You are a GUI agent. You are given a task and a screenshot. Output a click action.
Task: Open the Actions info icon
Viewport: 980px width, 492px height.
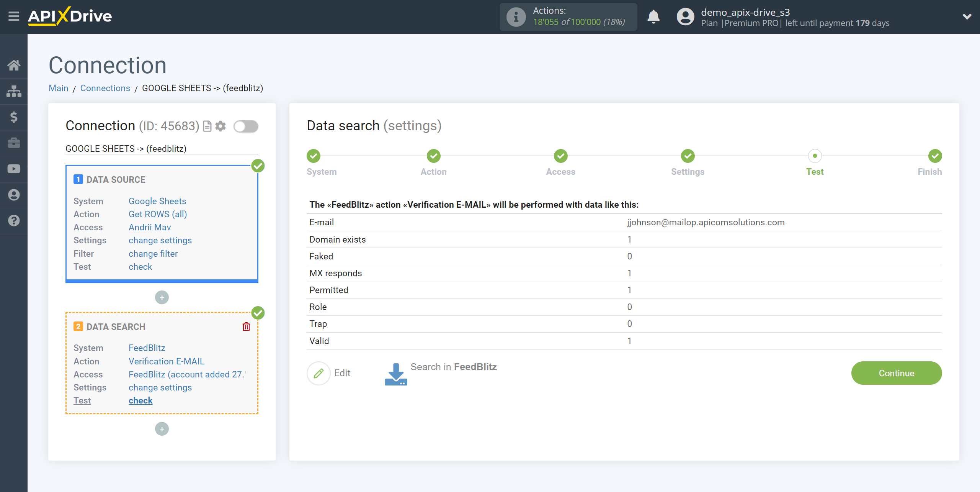click(x=516, y=17)
